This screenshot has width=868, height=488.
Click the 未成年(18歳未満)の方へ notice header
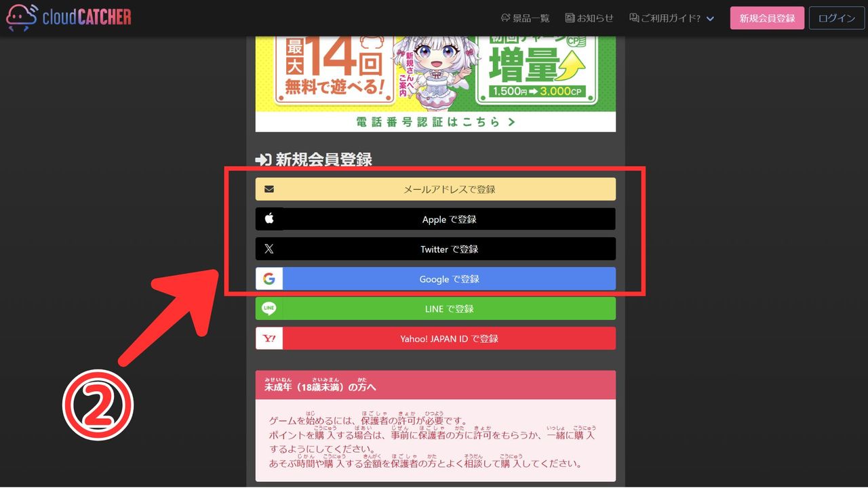point(435,385)
